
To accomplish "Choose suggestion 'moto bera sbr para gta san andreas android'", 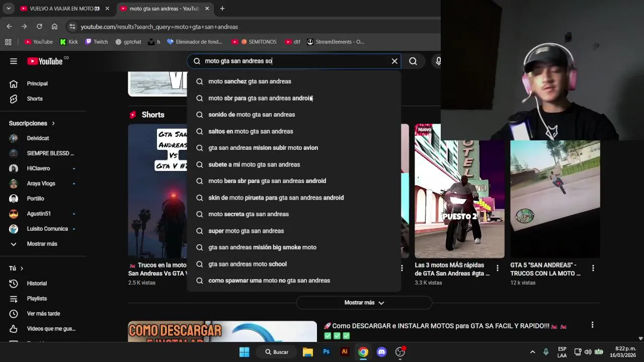I will [294, 181].
